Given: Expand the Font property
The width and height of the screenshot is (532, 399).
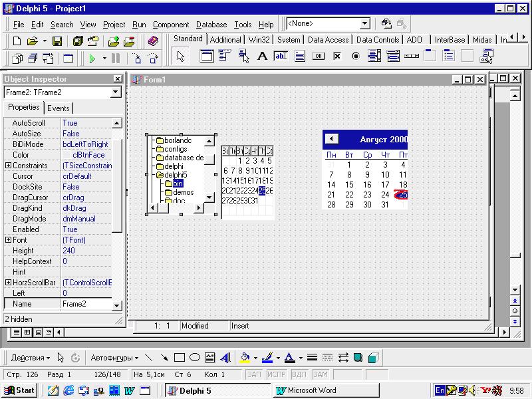Looking at the screenshot, I should 9,240.
